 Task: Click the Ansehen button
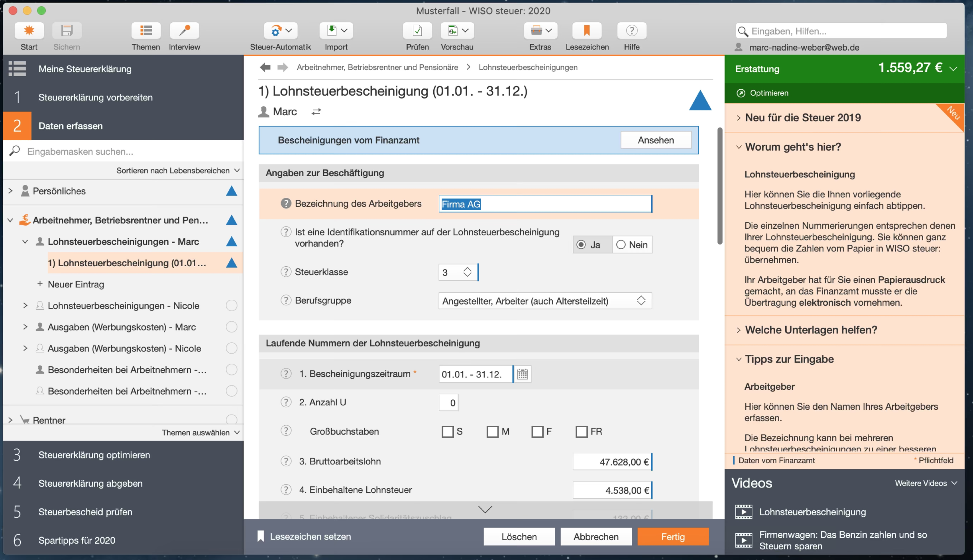coord(655,141)
